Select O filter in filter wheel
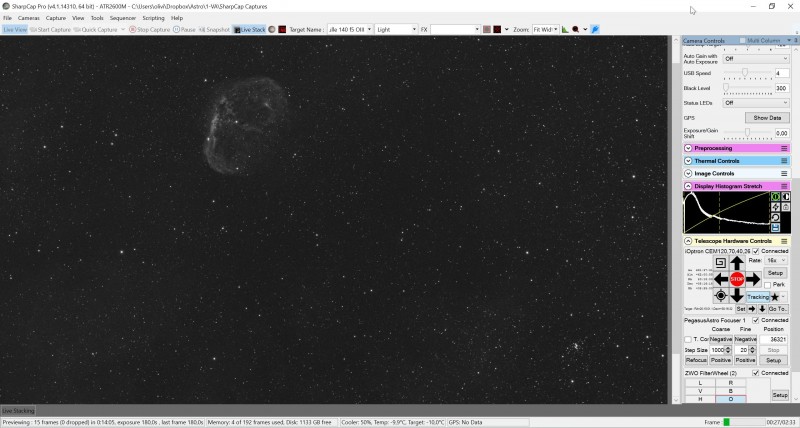 (730, 399)
